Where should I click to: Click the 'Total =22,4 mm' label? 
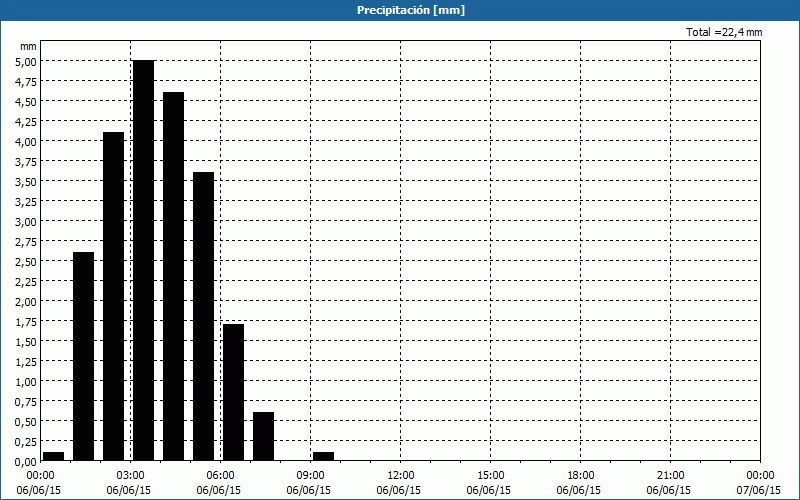click(x=724, y=33)
